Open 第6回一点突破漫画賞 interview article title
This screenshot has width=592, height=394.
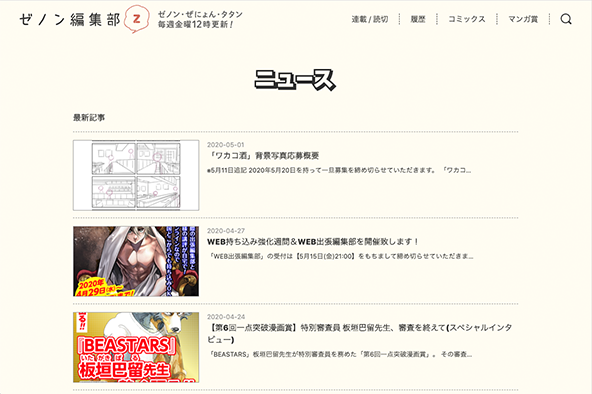[359, 334]
